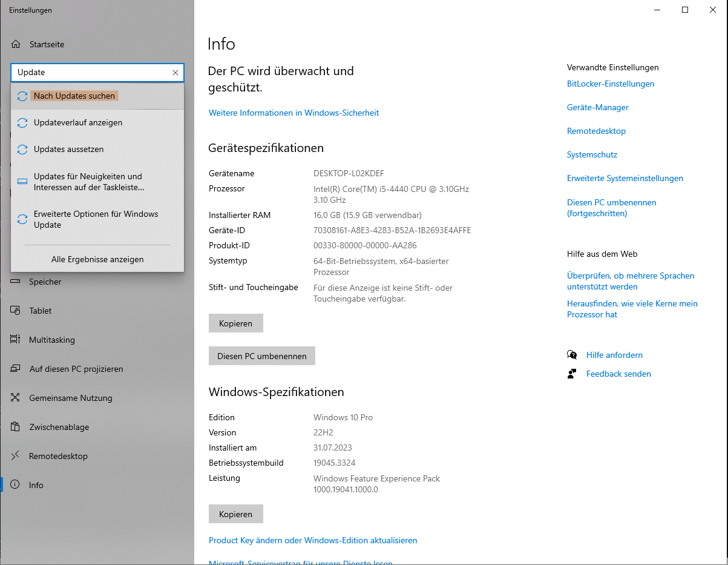Screen dimensions: 728x565
Task: Click the Hilfe anfordern chat icon
Action: pos(572,355)
